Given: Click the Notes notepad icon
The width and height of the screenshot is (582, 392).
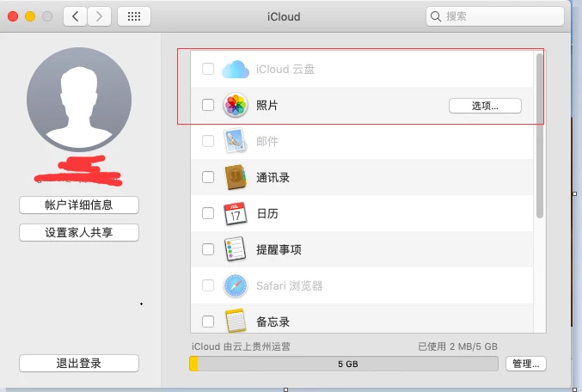Looking at the screenshot, I should coord(236,321).
